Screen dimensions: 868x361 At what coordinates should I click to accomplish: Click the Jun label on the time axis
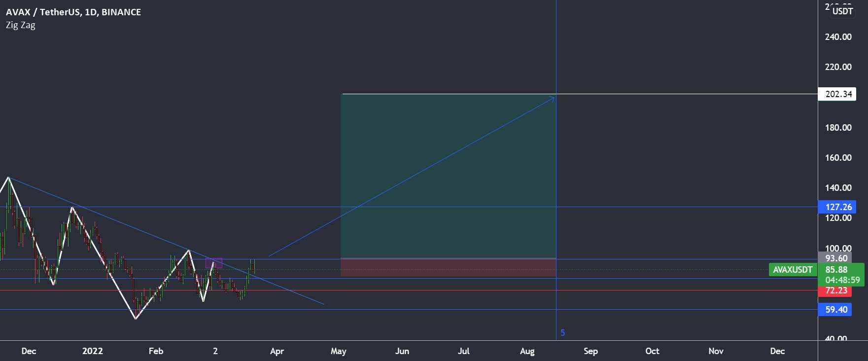point(402,351)
